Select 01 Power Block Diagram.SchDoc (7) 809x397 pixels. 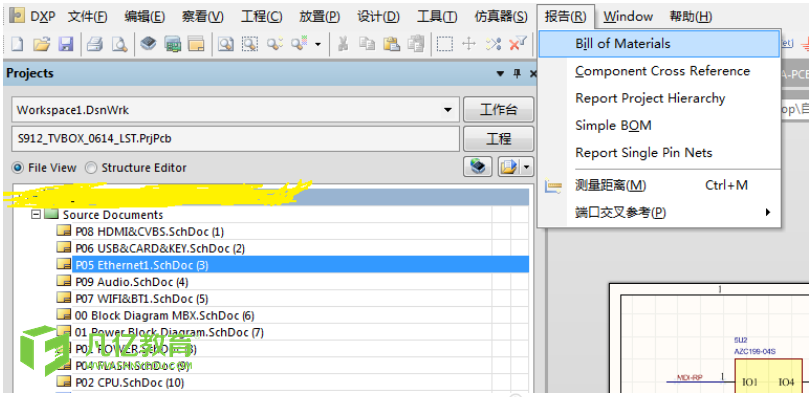(169, 332)
